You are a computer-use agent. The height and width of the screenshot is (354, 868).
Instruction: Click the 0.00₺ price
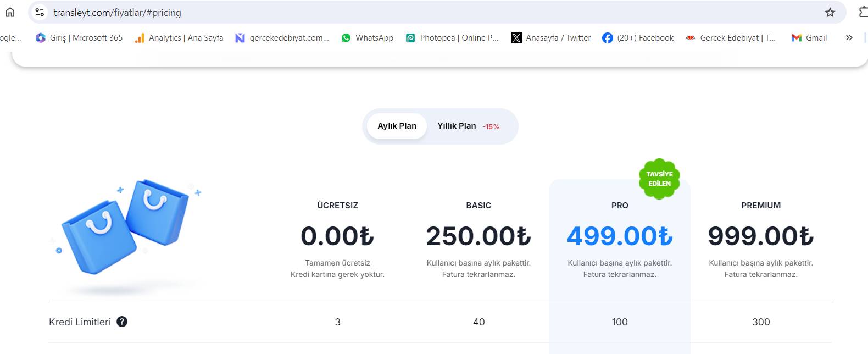[337, 236]
